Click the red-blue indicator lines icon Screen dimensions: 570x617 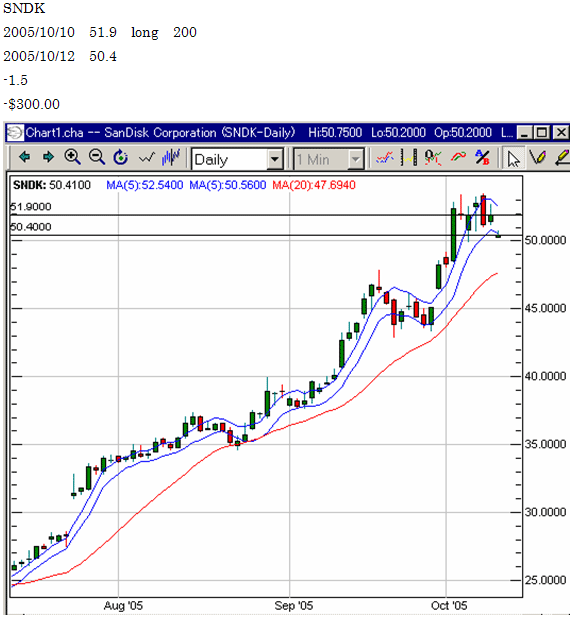[x=384, y=158]
